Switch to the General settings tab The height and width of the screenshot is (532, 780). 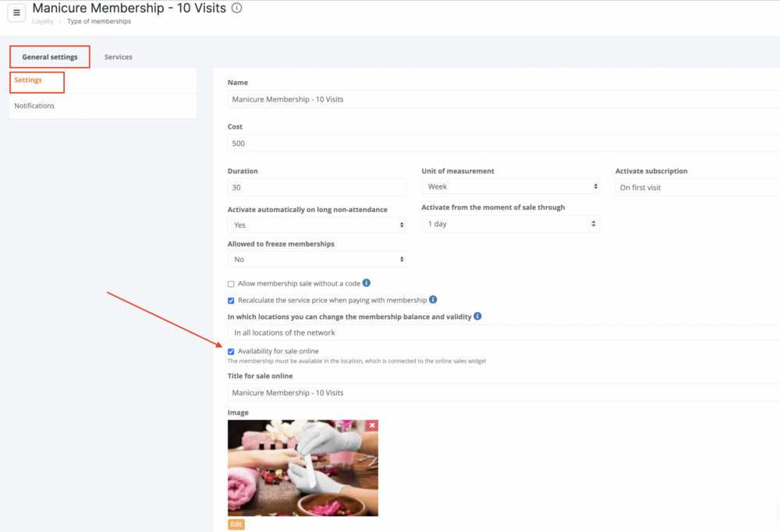(x=50, y=57)
